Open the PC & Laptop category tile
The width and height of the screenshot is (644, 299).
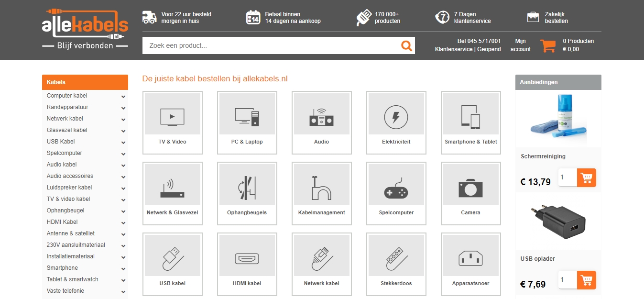tap(247, 122)
